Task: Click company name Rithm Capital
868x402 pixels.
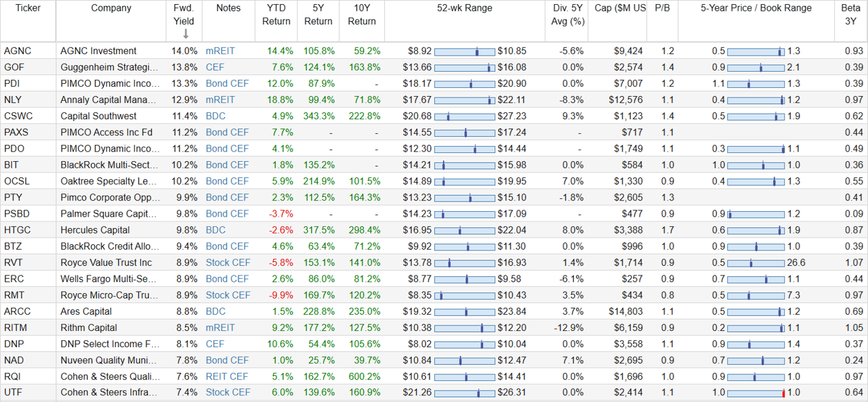Action: [89, 328]
